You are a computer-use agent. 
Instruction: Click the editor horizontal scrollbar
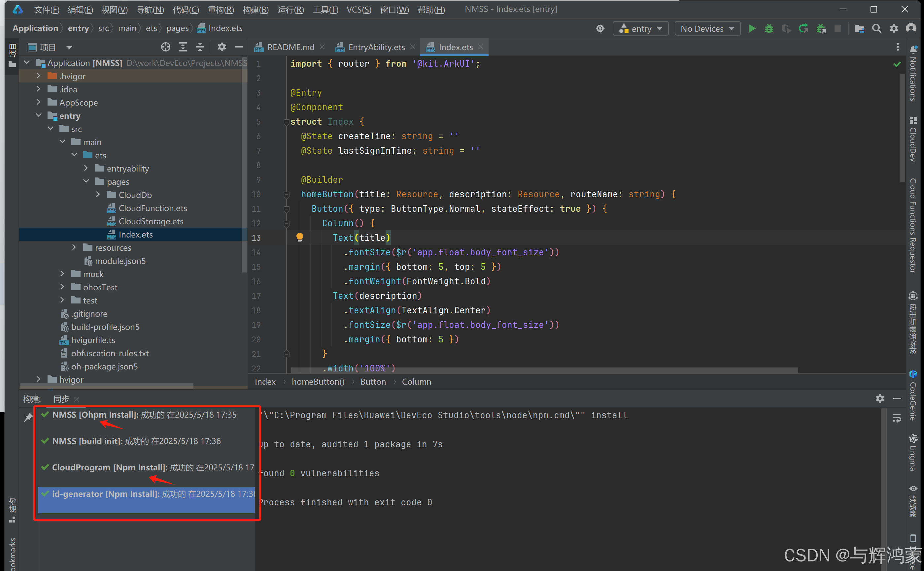point(544,370)
